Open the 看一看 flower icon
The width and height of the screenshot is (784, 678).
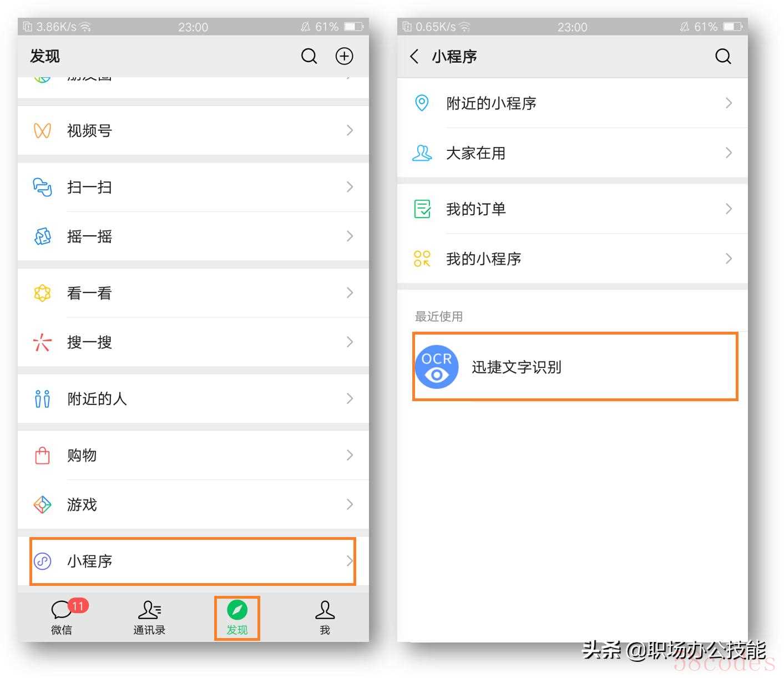click(x=42, y=293)
